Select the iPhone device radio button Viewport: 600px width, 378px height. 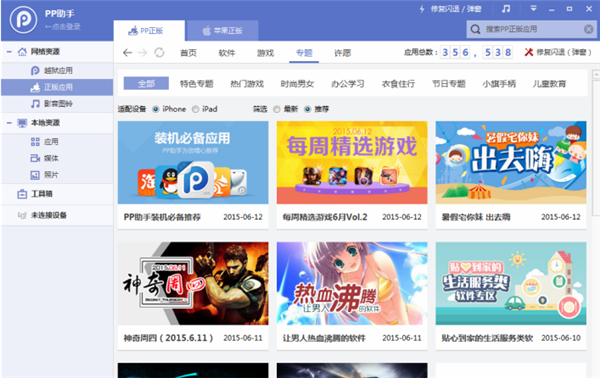tap(156, 109)
